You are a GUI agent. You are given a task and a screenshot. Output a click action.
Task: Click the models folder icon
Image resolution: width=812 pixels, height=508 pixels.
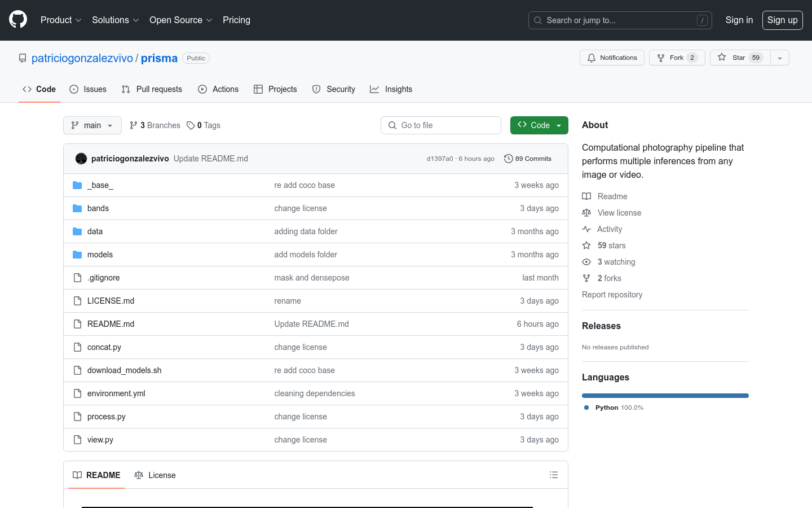point(77,255)
